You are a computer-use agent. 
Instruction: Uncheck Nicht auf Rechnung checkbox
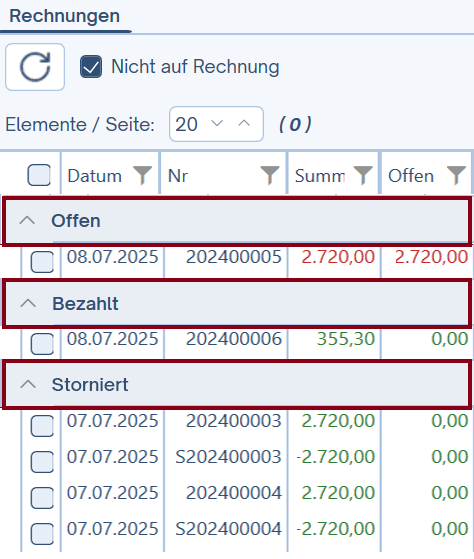point(91,67)
